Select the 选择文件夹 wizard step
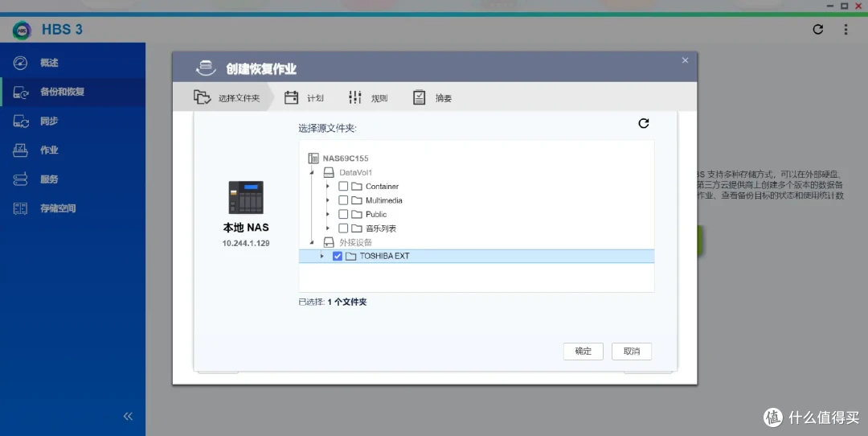Viewport: 868px width, 436px height. point(227,97)
